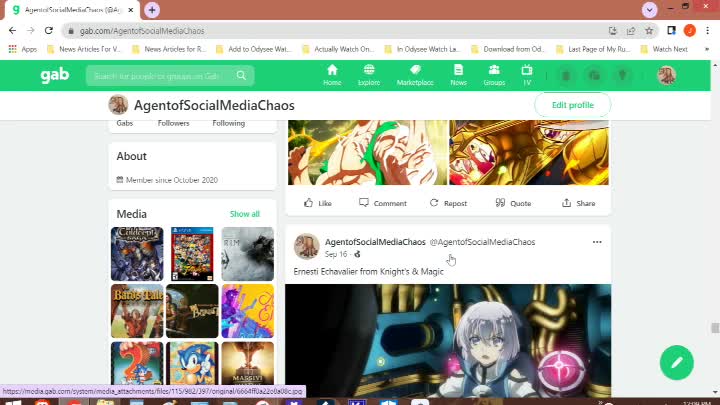Open the Marketplace section
The height and width of the screenshot is (405, 720).
(415, 75)
